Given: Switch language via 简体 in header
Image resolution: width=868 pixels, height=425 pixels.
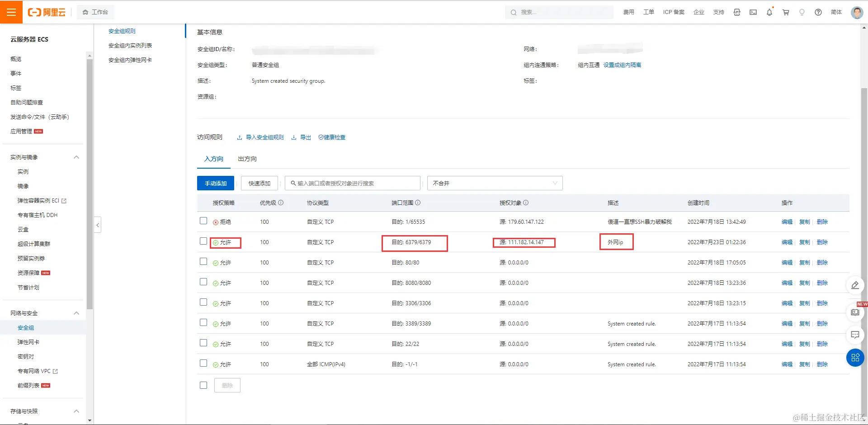Looking at the screenshot, I should 836,12.
